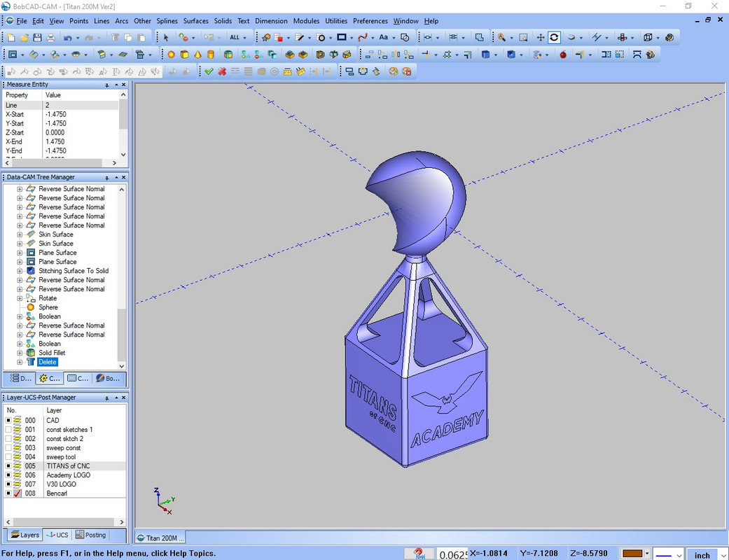Open the Surfaces menu
The height and width of the screenshot is (560, 729).
click(196, 21)
